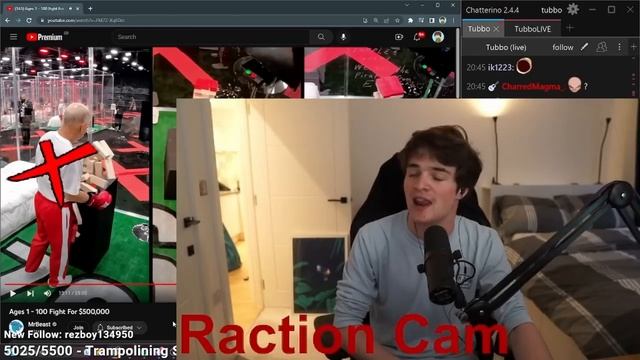The width and height of the screenshot is (640, 360).
Task: Open Chrome extensions puzzle icon
Action: [x=410, y=20]
